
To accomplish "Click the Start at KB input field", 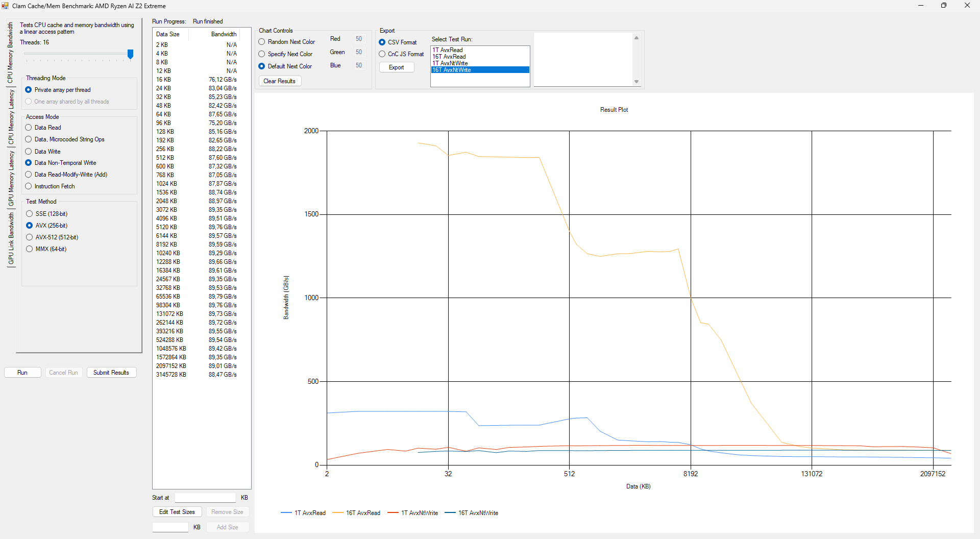I will coord(205,498).
